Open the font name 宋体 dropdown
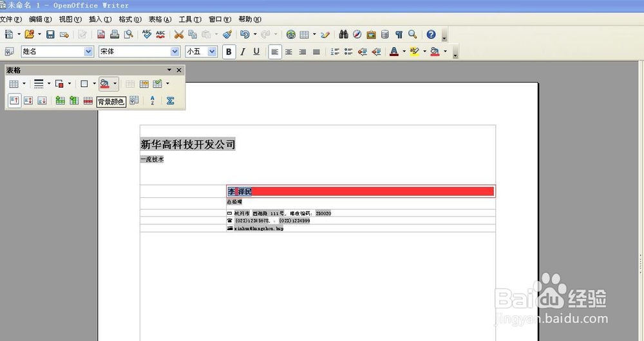The width and height of the screenshot is (644, 341). [x=175, y=52]
